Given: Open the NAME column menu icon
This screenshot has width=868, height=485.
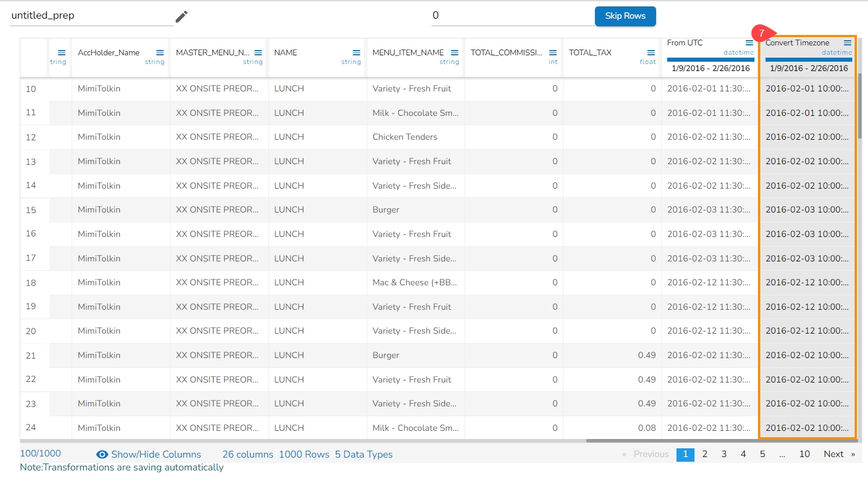Looking at the screenshot, I should pyautogui.click(x=356, y=52).
